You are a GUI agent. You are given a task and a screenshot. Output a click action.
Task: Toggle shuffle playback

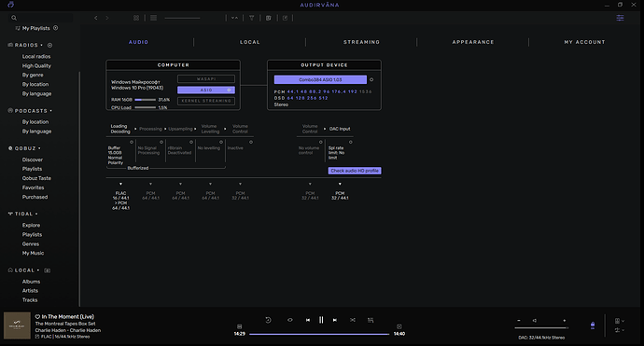[353, 320]
